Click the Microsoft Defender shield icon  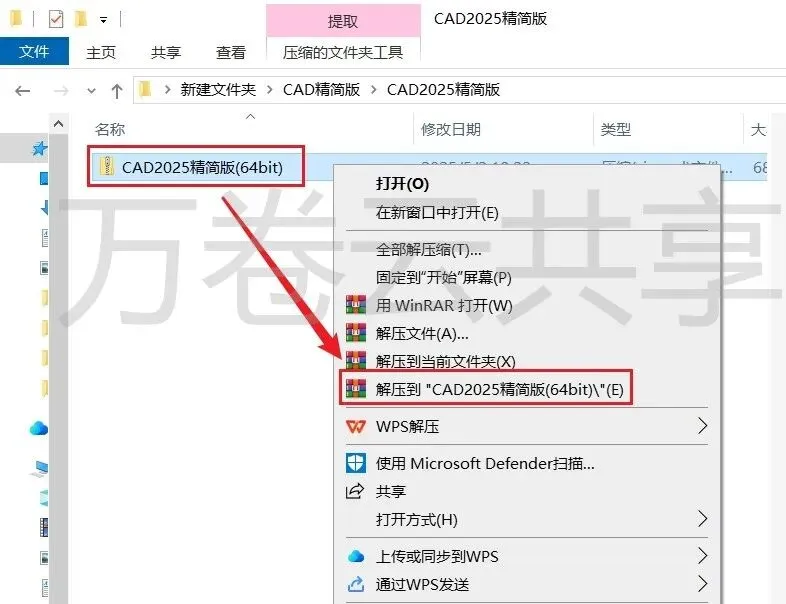(x=356, y=463)
